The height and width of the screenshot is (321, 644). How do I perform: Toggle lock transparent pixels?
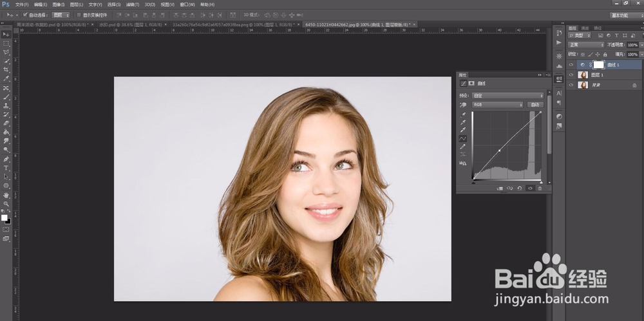coord(583,54)
